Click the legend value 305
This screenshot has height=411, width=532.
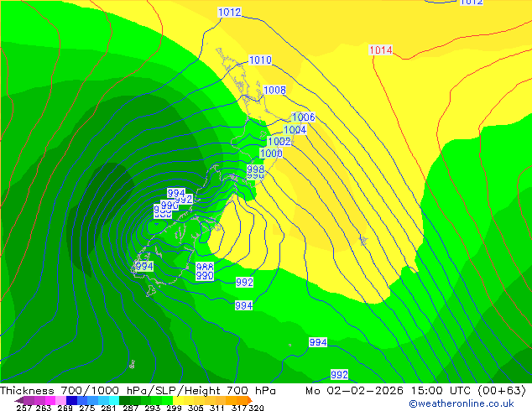(x=196, y=408)
